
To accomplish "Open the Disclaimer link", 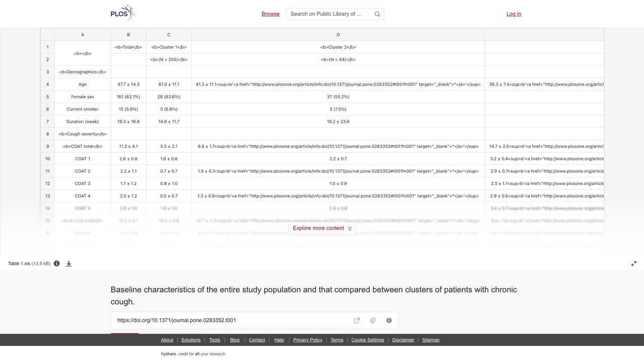I will coord(404,340).
